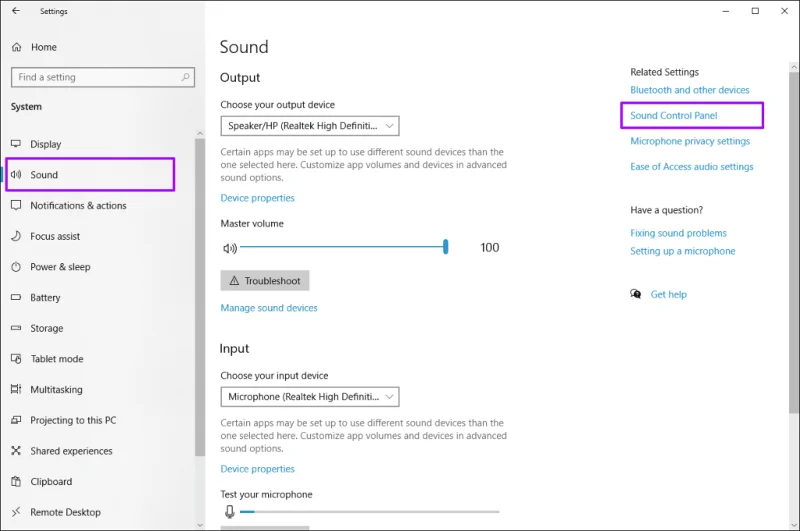
Task: Click the Get help chat icon
Action: [636, 294]
